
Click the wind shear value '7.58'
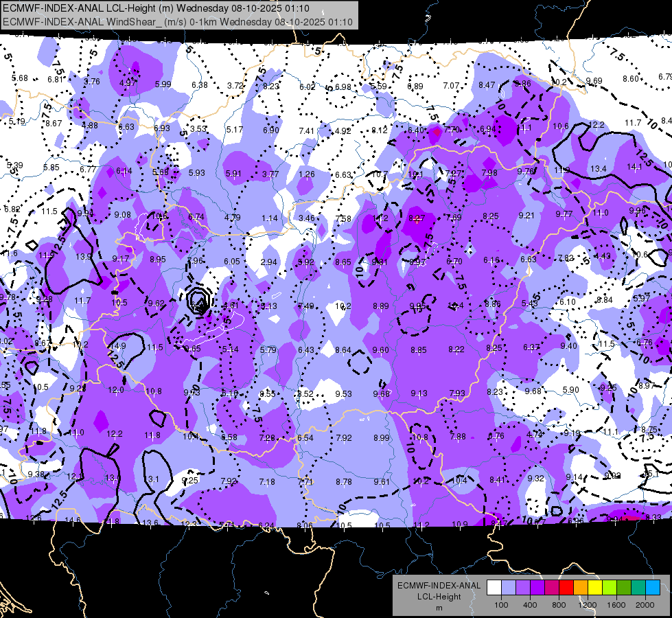coord(343,219)
